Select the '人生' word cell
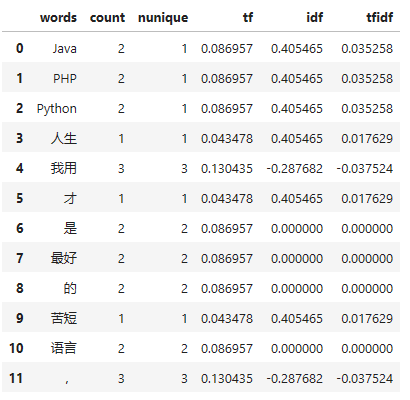The width and height of the screenshot is (410, 400). 64,138
